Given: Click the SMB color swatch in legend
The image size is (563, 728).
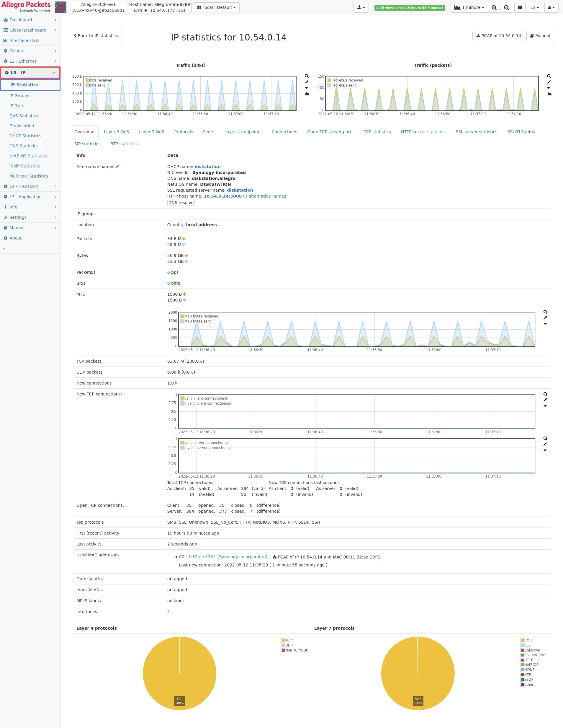Looking at the screenshot, I should 522,640.
